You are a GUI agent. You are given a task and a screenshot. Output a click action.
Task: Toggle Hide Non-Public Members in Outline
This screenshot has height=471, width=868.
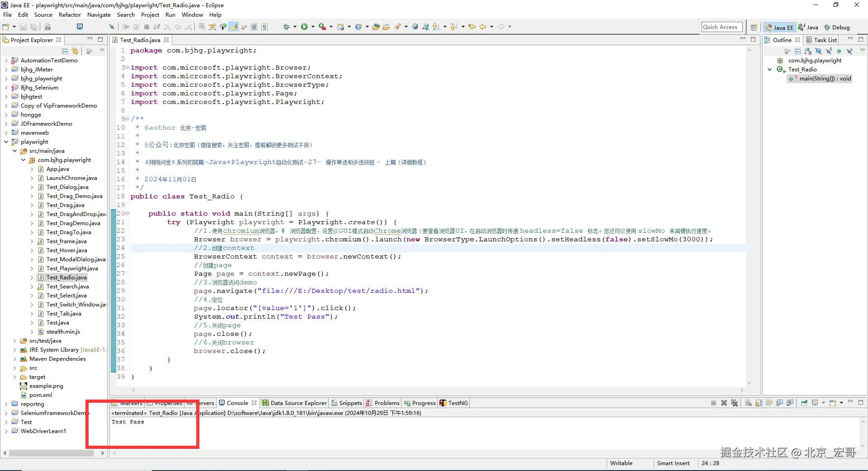click(839, 51)
